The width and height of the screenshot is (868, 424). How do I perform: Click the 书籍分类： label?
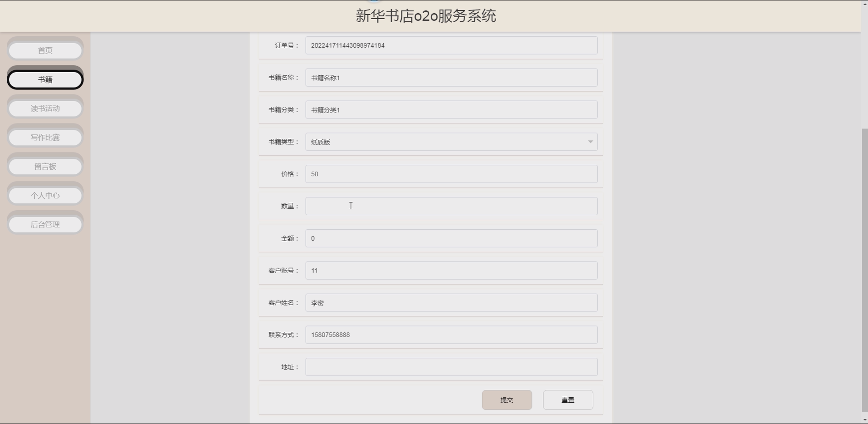tap(284, 110)
